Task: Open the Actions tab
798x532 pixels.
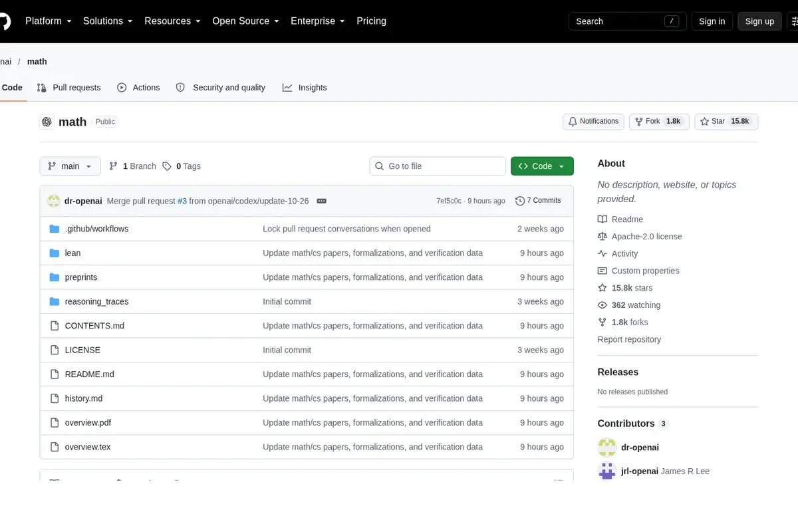Action: 139,88
